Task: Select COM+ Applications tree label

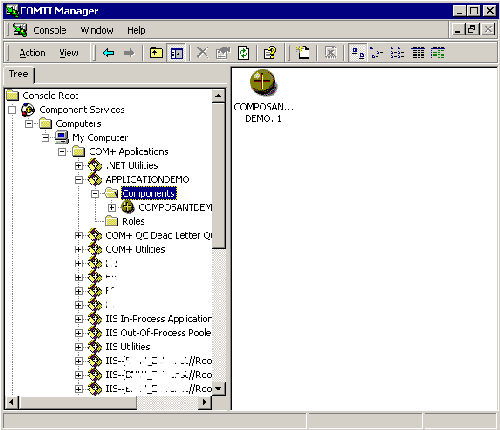Action: [129, 152]
